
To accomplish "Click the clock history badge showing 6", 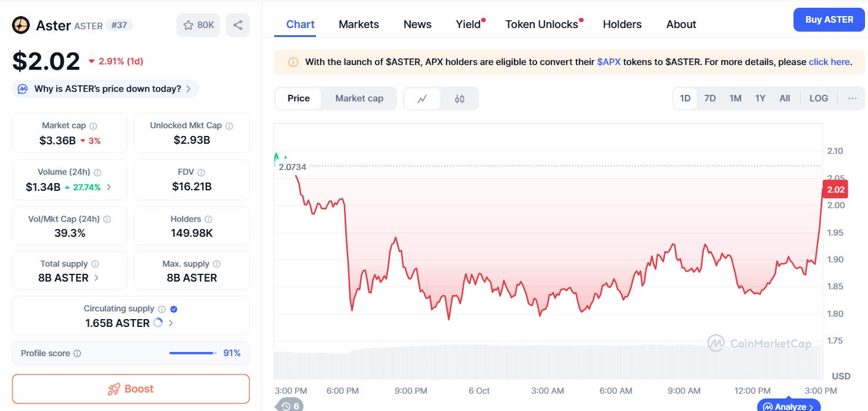I will 289,406.
